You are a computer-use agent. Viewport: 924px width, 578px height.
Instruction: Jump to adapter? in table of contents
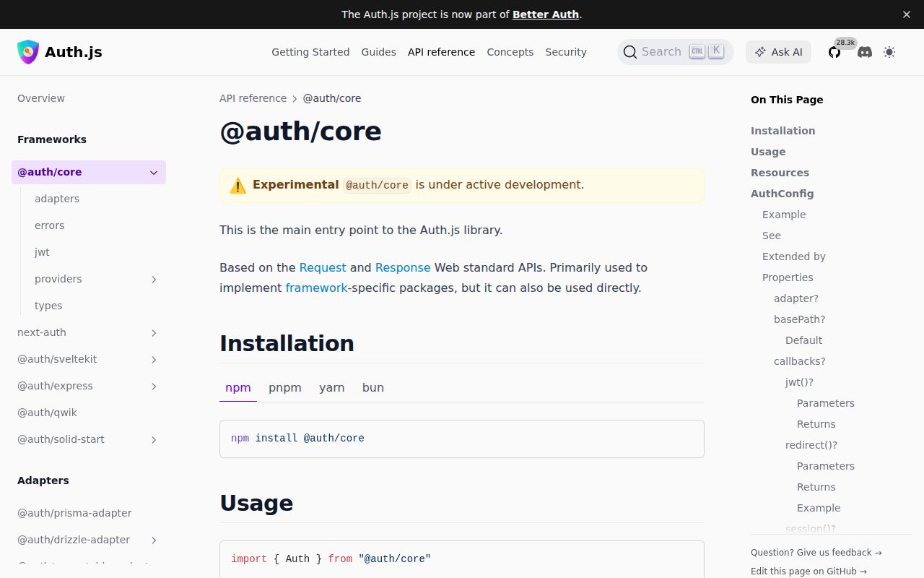point(796,298)
